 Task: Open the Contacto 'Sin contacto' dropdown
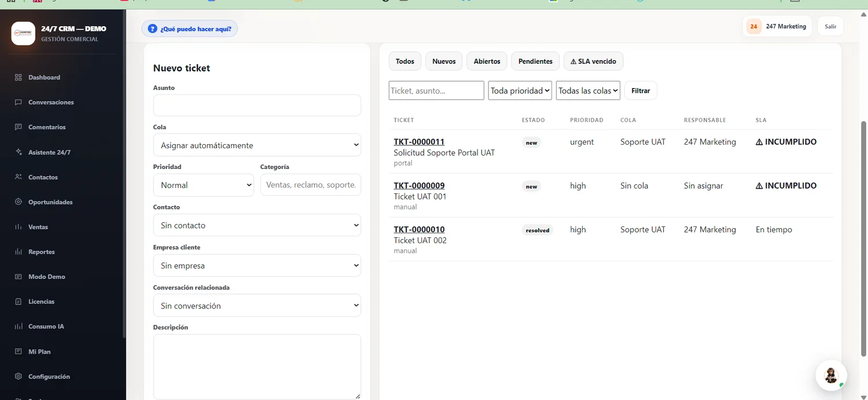point(257,225)
